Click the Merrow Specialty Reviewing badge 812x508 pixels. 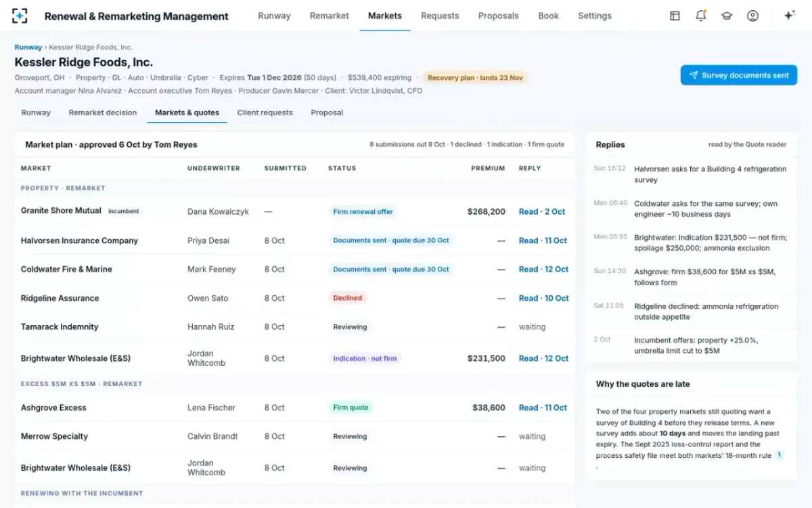[x=350, y=437]
